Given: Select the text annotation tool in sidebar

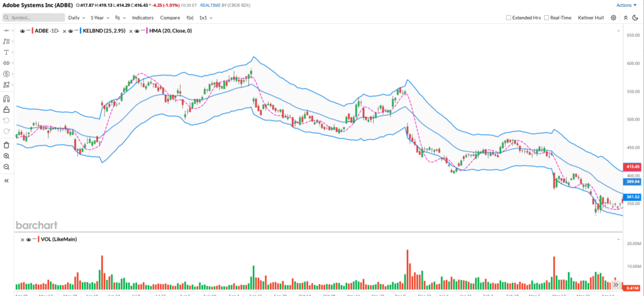Looking at the screenshot, I should pos(6,52).
